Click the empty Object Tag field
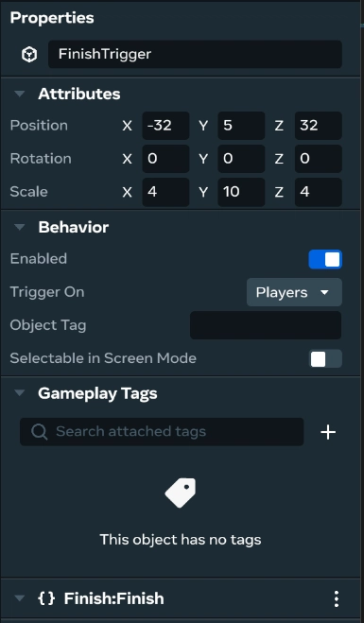 [266, 325]
